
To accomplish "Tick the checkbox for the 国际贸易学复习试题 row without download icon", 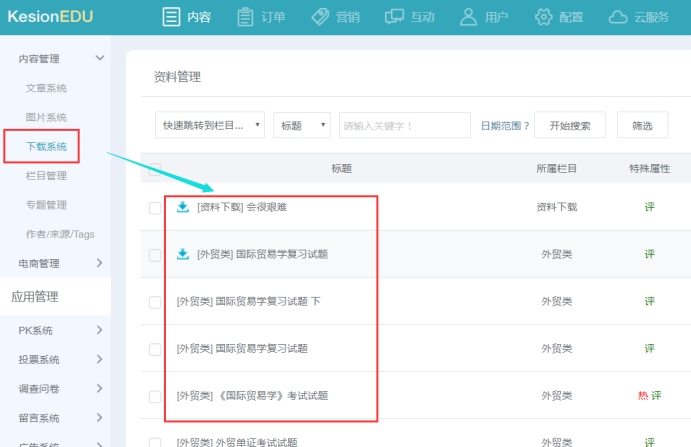I will point(155,350).
